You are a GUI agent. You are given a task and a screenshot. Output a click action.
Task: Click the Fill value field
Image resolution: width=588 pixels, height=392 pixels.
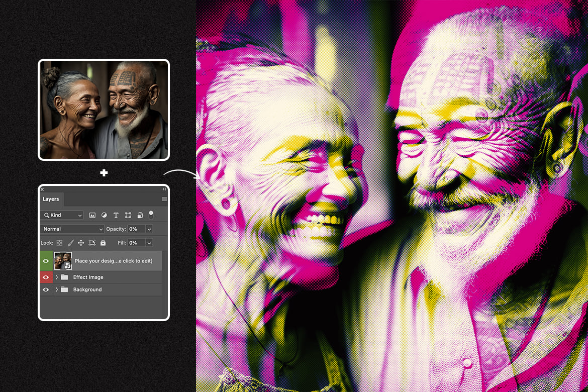pyautogui.click(x=136, y=243)
